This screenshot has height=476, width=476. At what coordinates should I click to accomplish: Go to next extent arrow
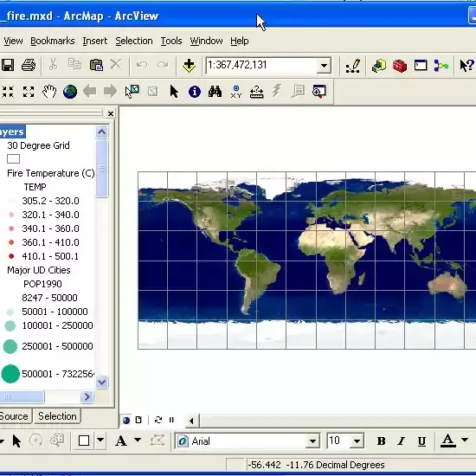(x=110, y=91)
